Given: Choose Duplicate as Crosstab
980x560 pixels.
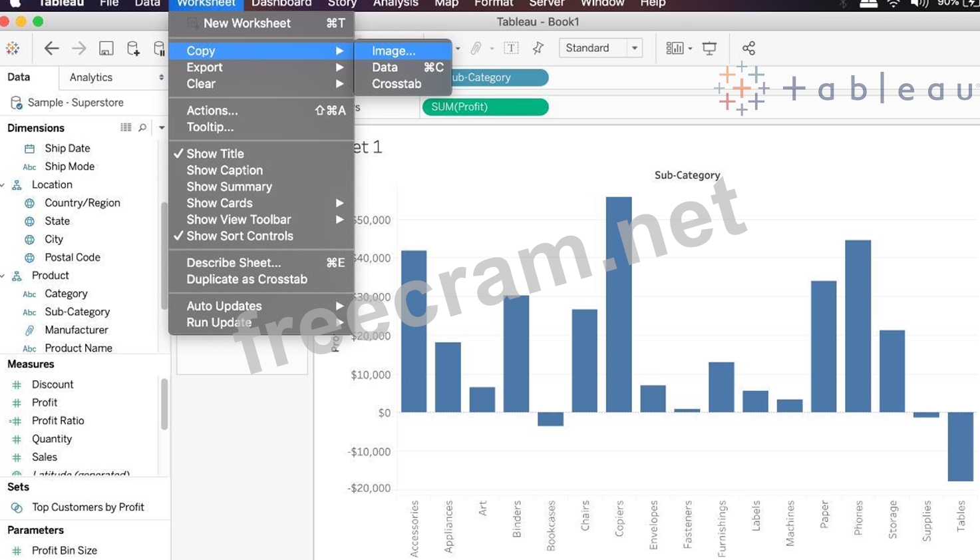Looking at the screenshot, I should pyautogui.click(x=247, y=280).
